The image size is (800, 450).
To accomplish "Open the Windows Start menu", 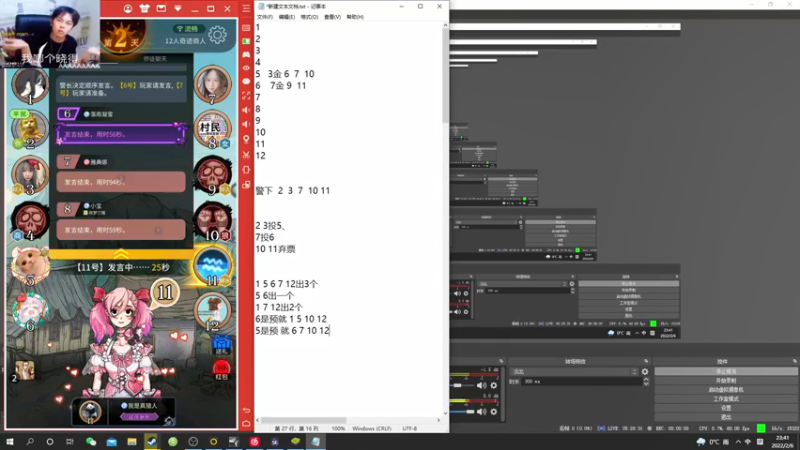I will click(x=9, y=441).
